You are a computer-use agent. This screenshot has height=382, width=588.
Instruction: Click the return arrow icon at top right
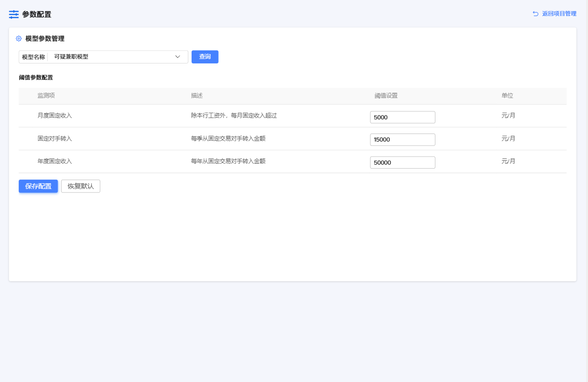point(535,14)
